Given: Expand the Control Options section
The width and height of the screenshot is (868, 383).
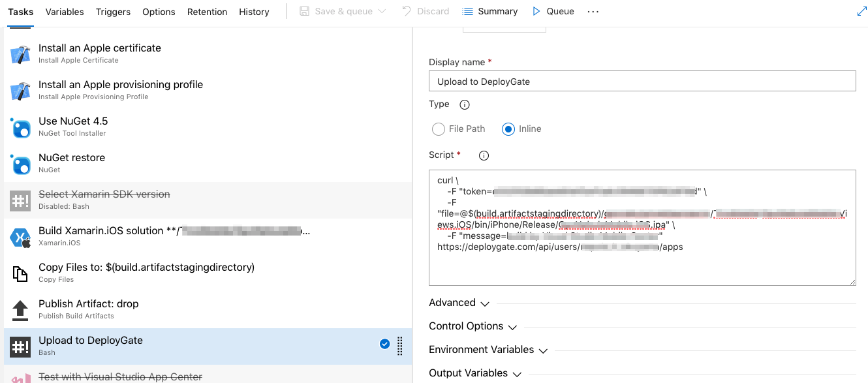Looking at the screenshot, I should click(x=473, y=326).
